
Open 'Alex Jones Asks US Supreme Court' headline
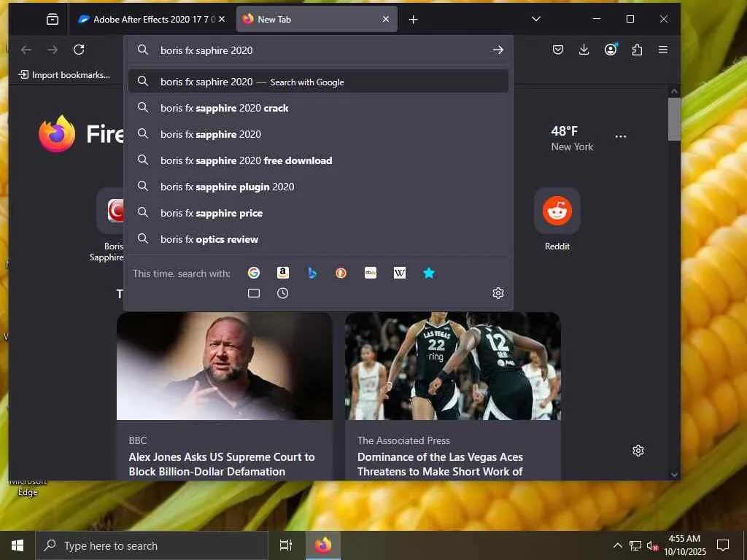222,464
